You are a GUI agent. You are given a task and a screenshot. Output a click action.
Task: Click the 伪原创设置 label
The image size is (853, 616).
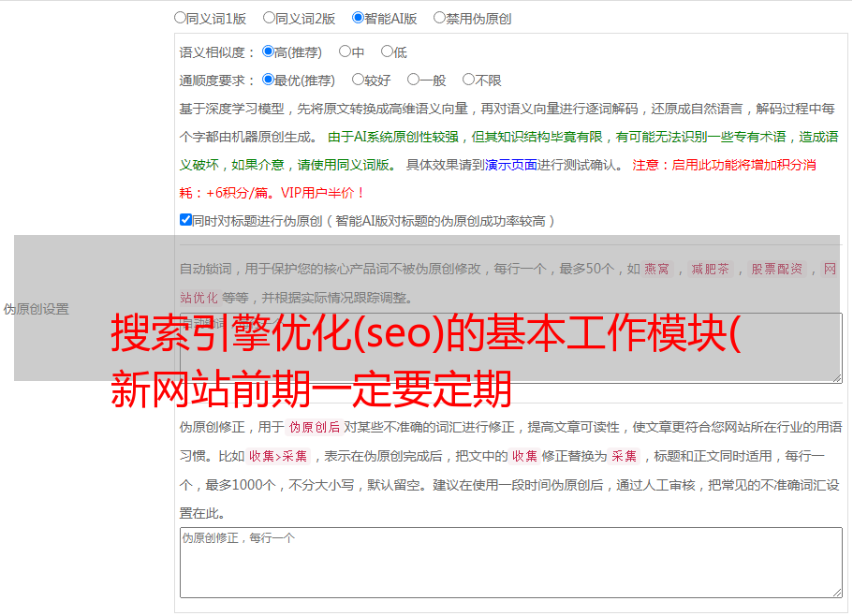pos(36,309)
